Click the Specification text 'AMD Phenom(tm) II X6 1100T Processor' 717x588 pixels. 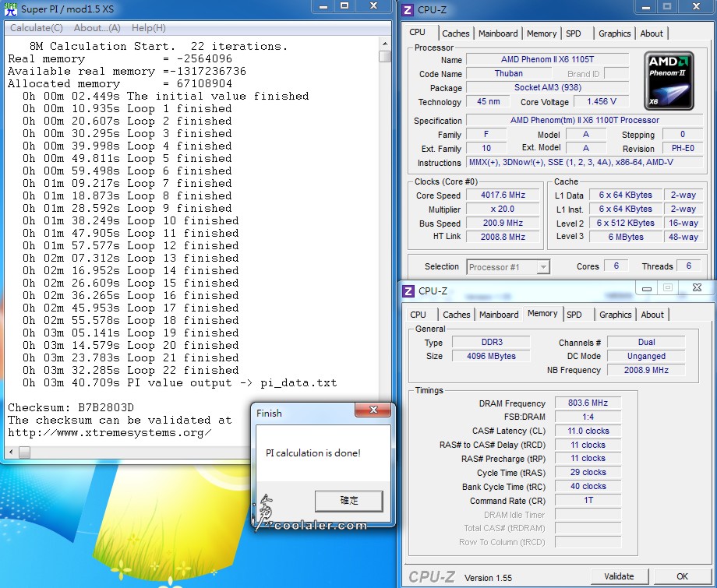point(585,120)
